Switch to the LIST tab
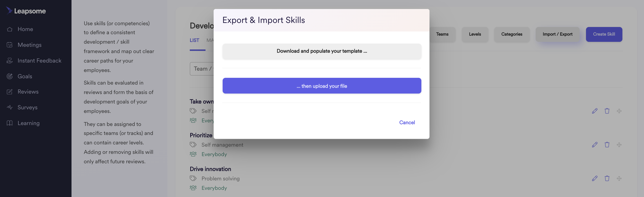 coord(194,40)
